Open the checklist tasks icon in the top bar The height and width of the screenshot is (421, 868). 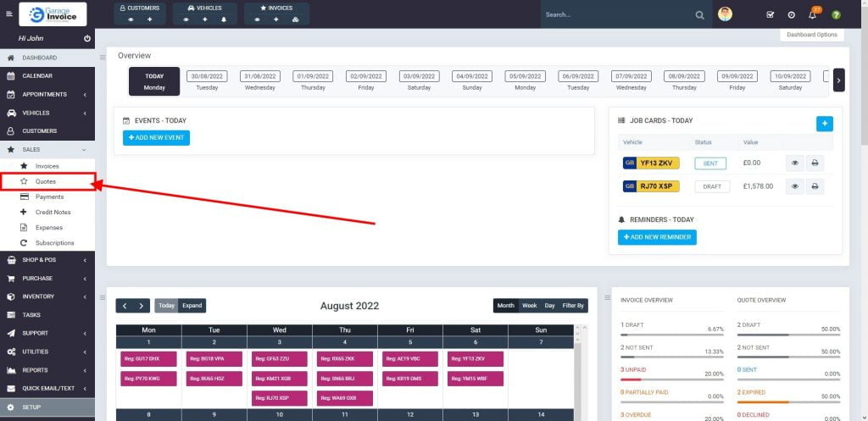770,14
